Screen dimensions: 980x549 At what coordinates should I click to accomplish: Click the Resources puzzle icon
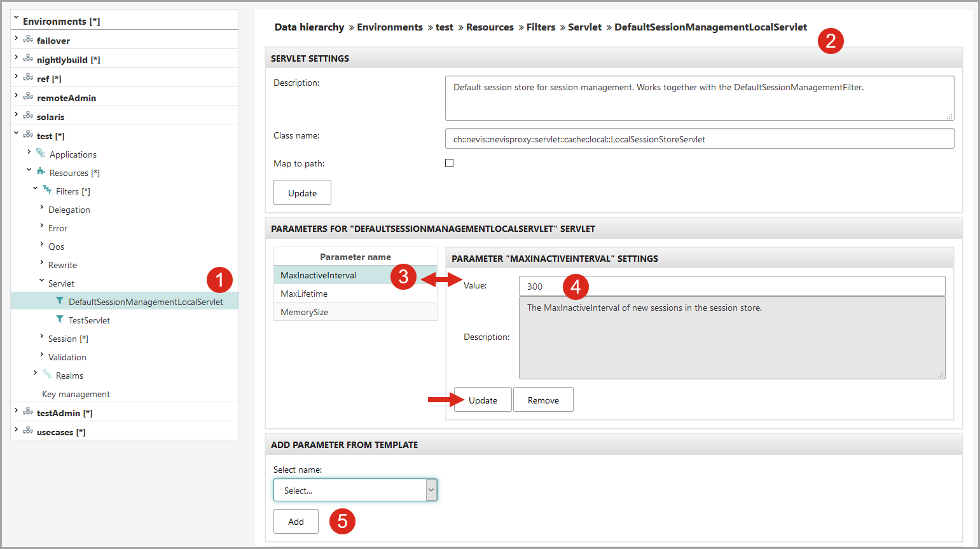(41, 172)
